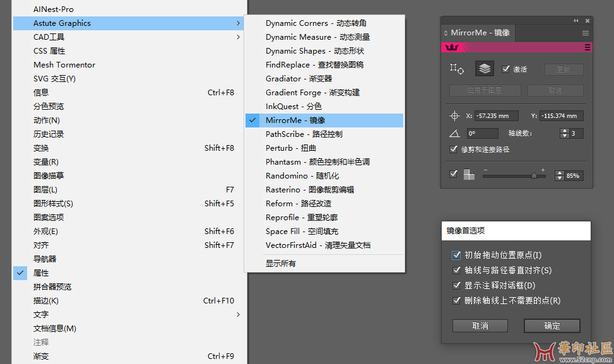
Task: Click the 轴线数 value field
Action: click(x=576, y=134)
